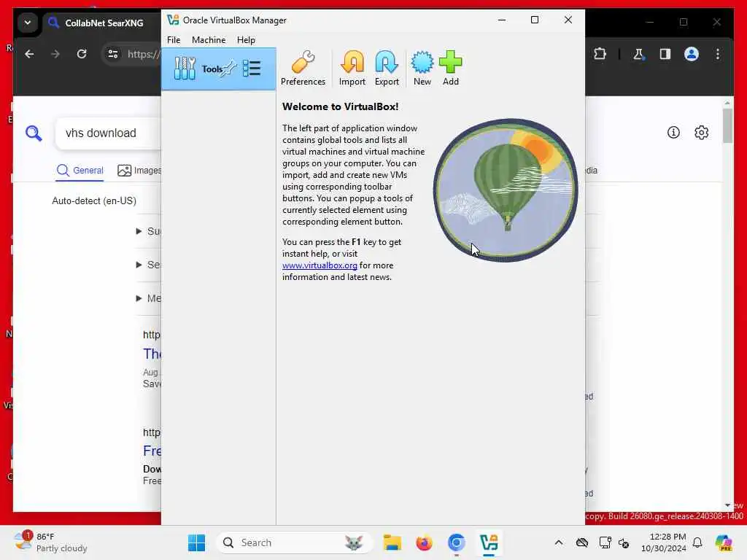Open the browser profile avatar
Screen dimensions: 747x560
[692, 54]
